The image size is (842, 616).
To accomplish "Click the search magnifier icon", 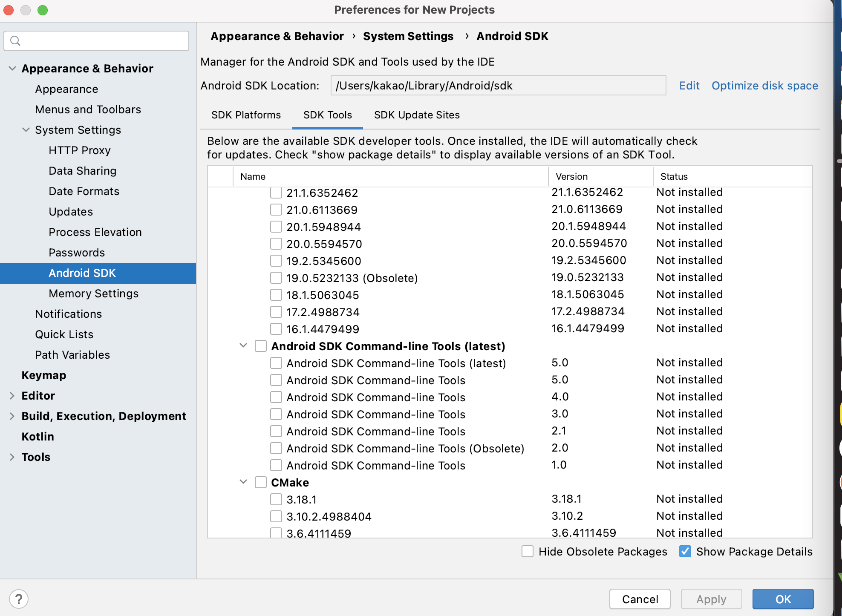I will [15, 41].
